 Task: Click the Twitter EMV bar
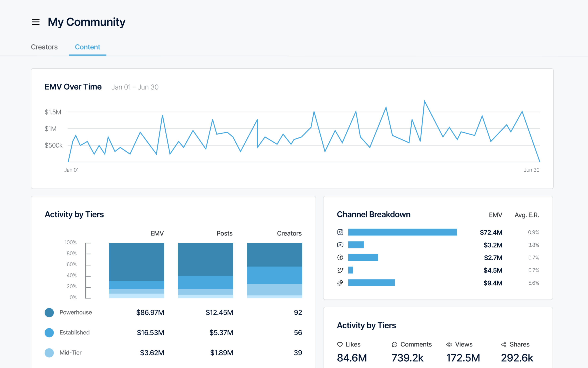(x=351, y=270)
